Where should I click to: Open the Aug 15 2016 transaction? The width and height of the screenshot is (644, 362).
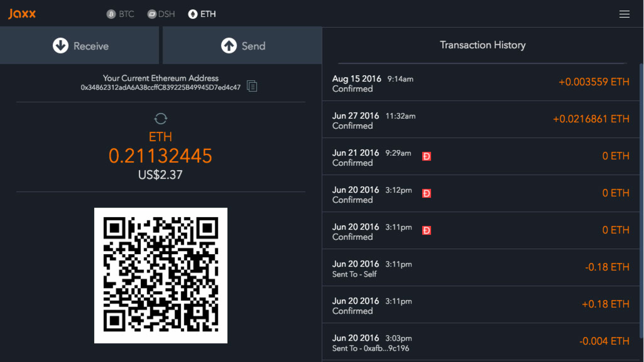point(481,82)
